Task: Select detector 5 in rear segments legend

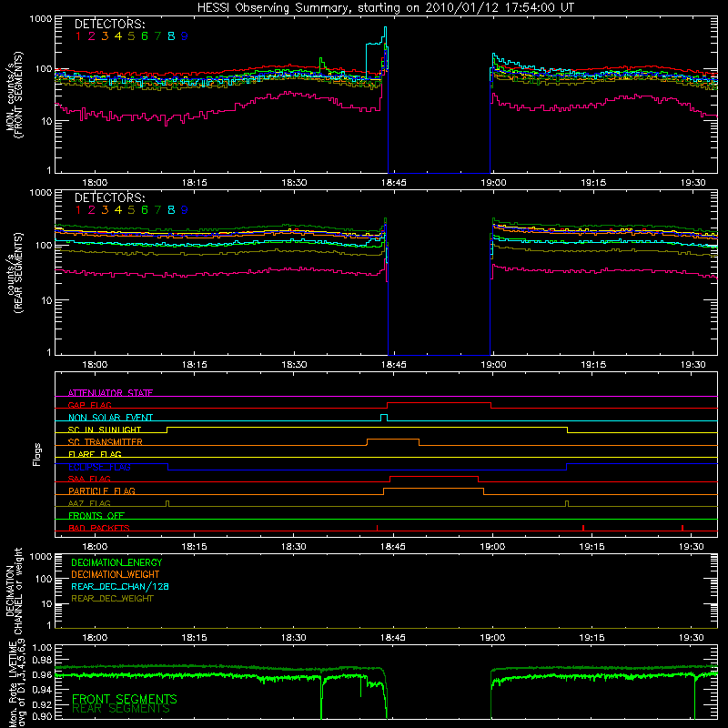Action: [131, 210]
